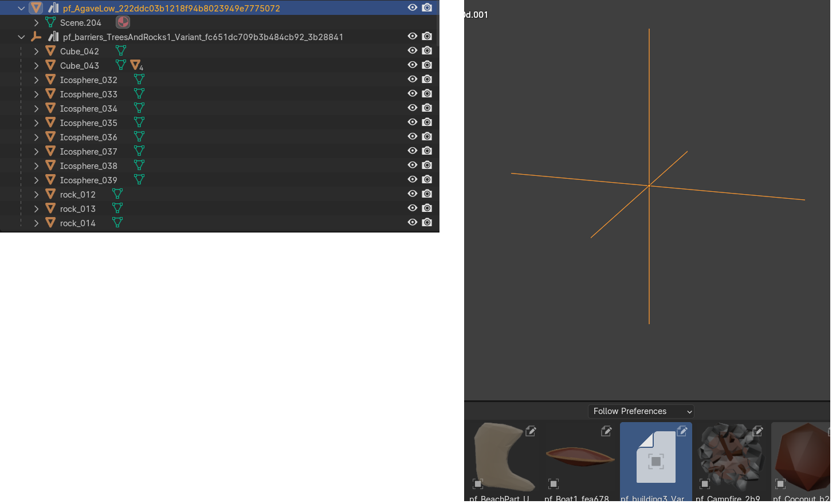Screen dimensions: 840x504
Task: Collapse the pf_barriers_TreesAndRocks1_Variant hierarchy
Action: [x=21, y=37]
